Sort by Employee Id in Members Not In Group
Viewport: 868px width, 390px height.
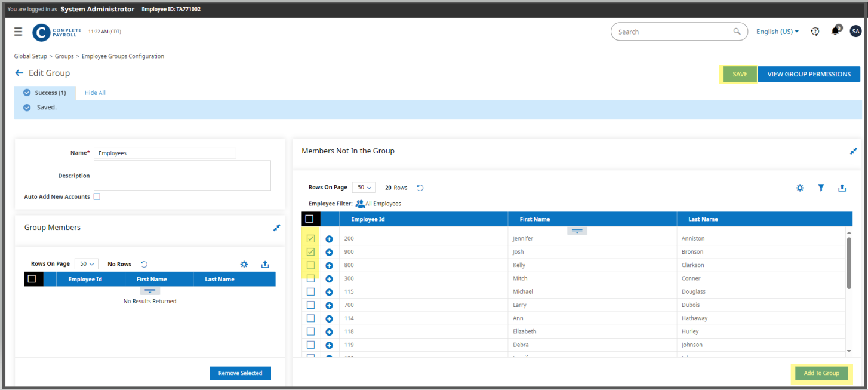[x=368, y=219]
